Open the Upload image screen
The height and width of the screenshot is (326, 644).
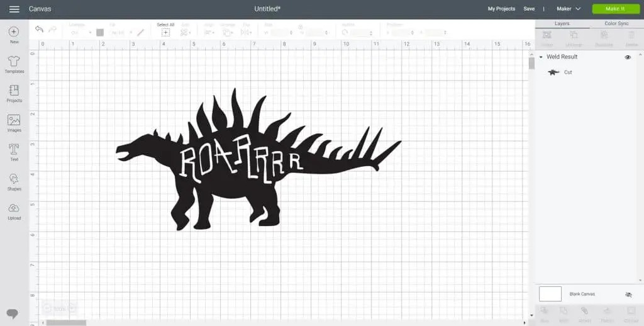coord(14,211)
